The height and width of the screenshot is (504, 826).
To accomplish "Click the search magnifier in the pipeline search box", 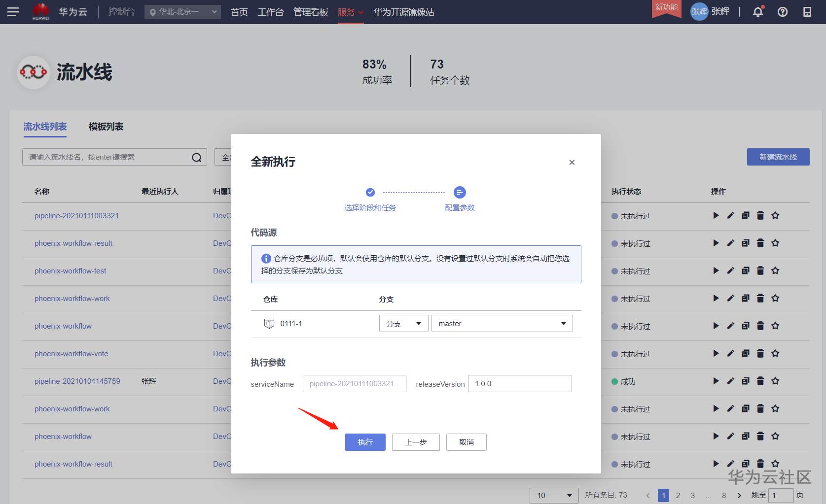I will [197, 157].
